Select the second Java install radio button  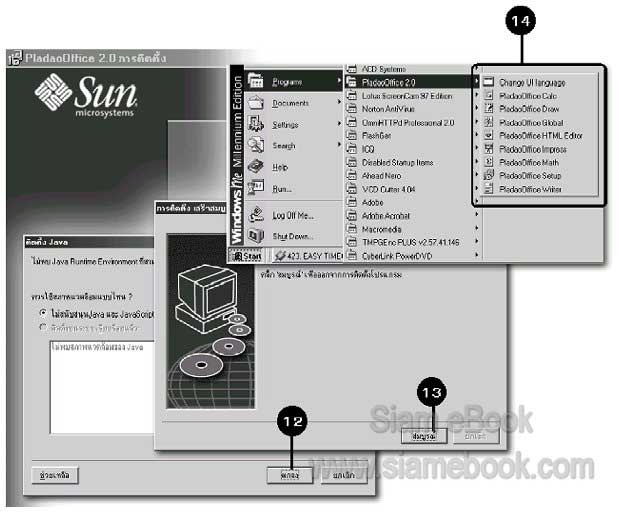[43, 328]
